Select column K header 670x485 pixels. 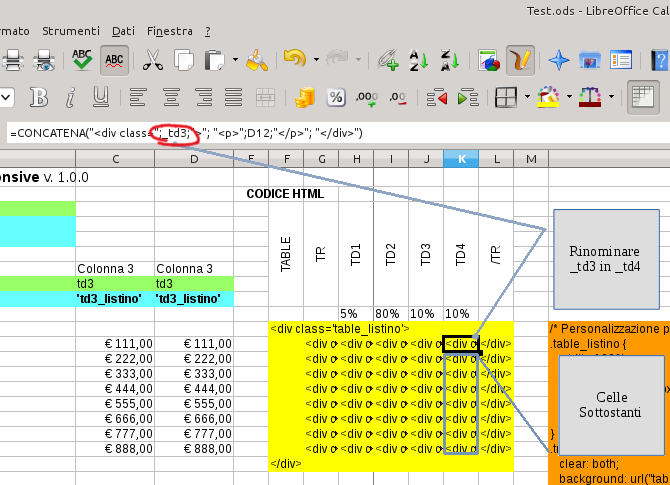click(461, 159)
